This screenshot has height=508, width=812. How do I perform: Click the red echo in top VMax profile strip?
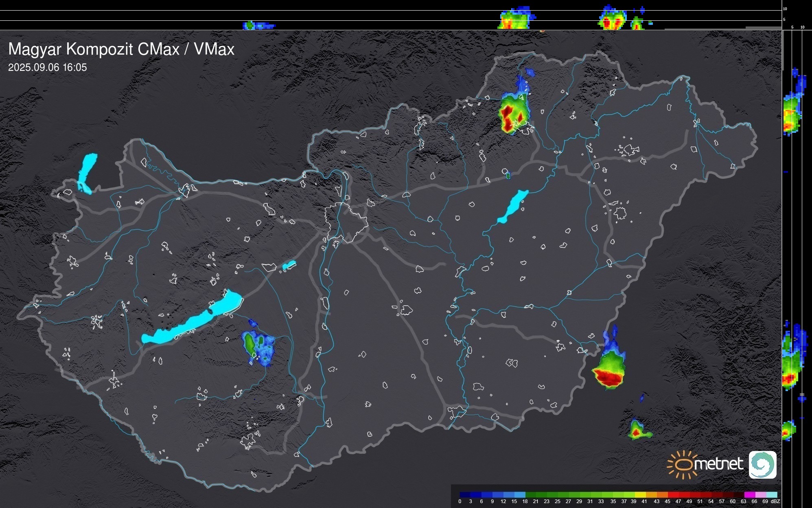tap(607, 23)
